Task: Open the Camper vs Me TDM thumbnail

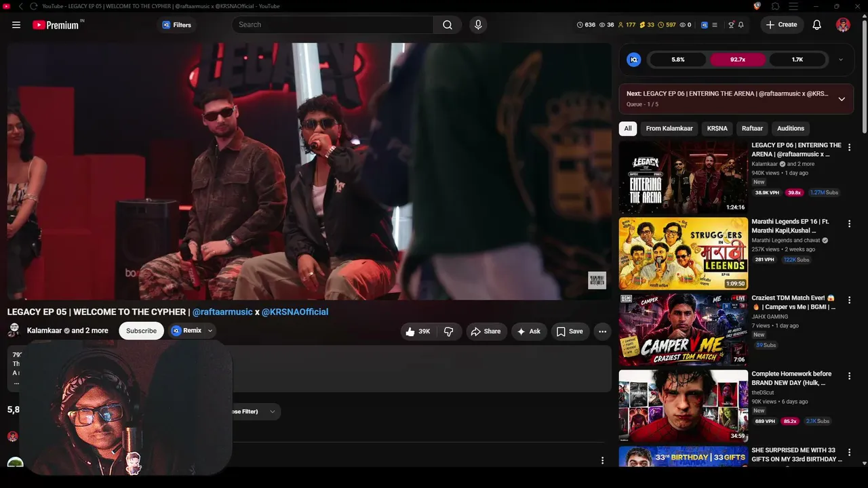Action: click(x=684, y=330)
